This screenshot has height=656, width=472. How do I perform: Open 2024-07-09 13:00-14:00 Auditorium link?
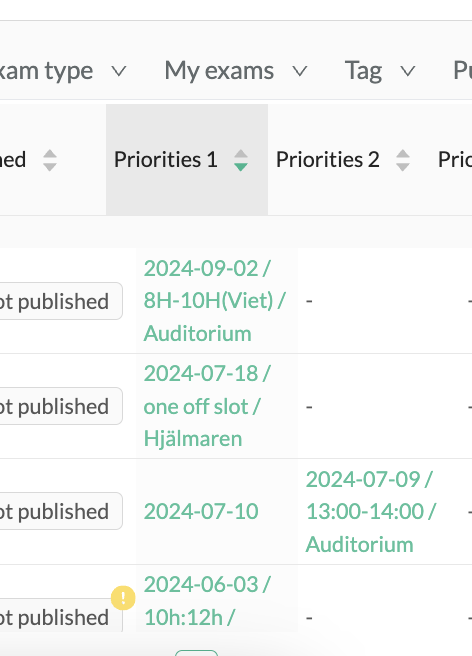tap(371, 511)
